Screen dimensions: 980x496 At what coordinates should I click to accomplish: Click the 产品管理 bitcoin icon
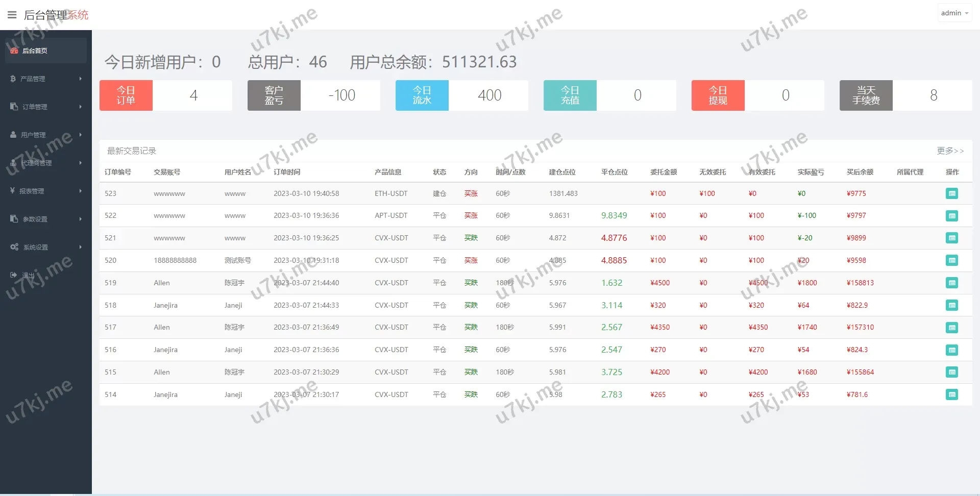click(13, 79)
